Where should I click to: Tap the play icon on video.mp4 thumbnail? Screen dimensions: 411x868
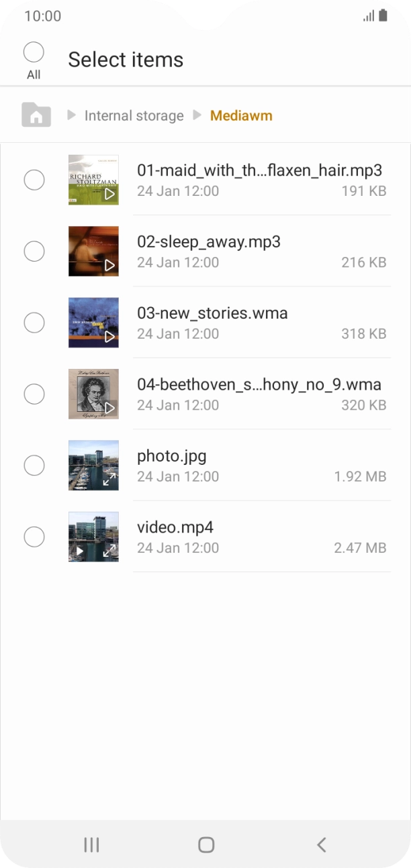click(79, 551)
